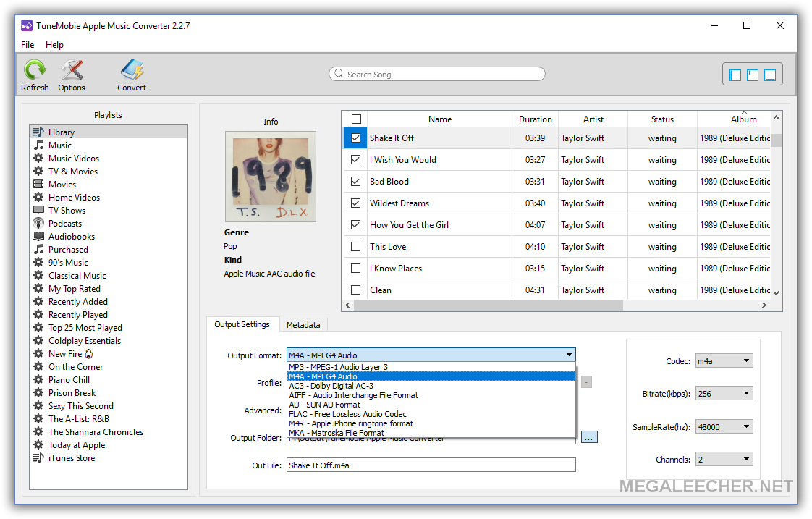Start conversion with the Convert icon

point(132,70)
